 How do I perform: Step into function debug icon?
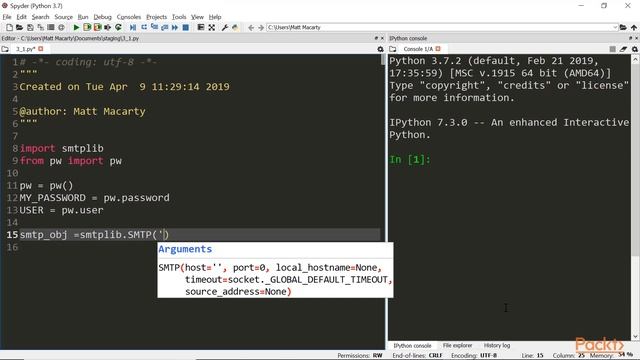coord(154,27)
